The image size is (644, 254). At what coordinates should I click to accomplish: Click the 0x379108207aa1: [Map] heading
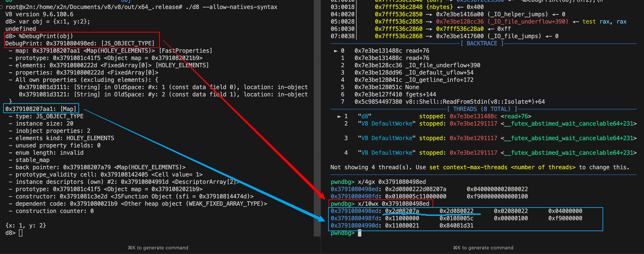coord(41,109)
